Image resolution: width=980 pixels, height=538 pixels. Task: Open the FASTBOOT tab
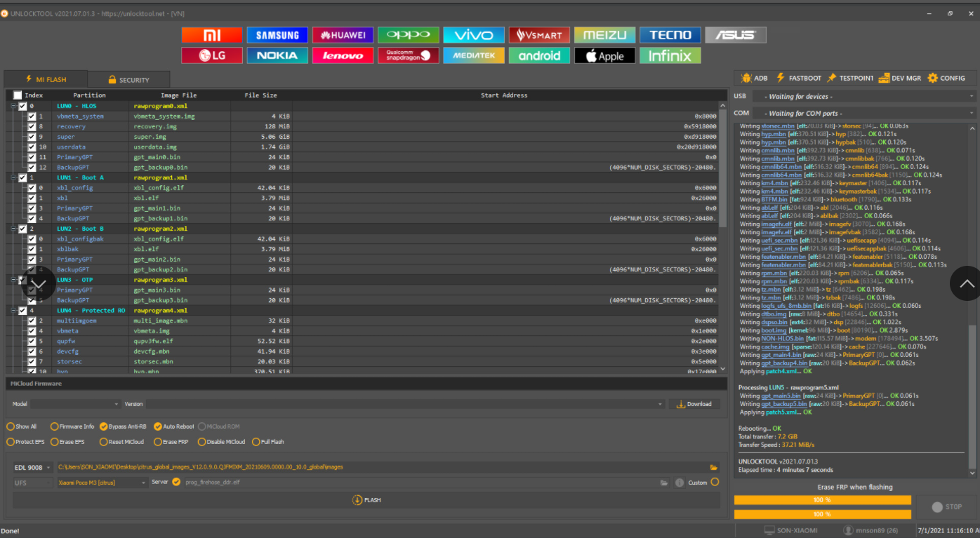pos(798,79)
